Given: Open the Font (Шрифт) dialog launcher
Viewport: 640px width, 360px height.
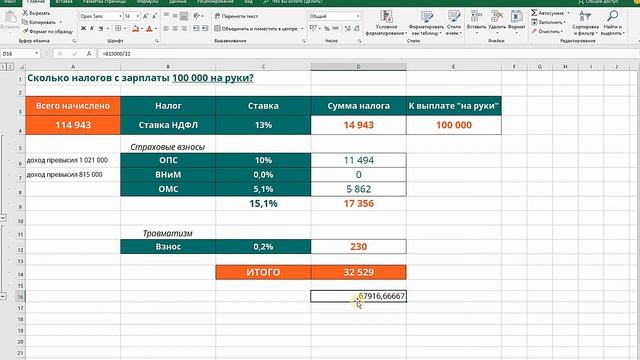Looking at the screenshot, I should [157, 41].
